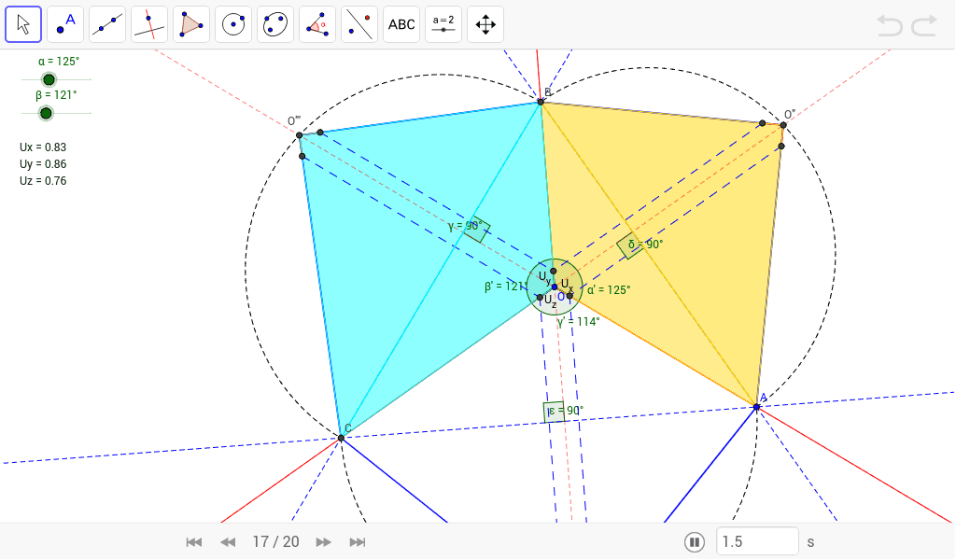Select the New Point tool

click(x=65, y=24)
